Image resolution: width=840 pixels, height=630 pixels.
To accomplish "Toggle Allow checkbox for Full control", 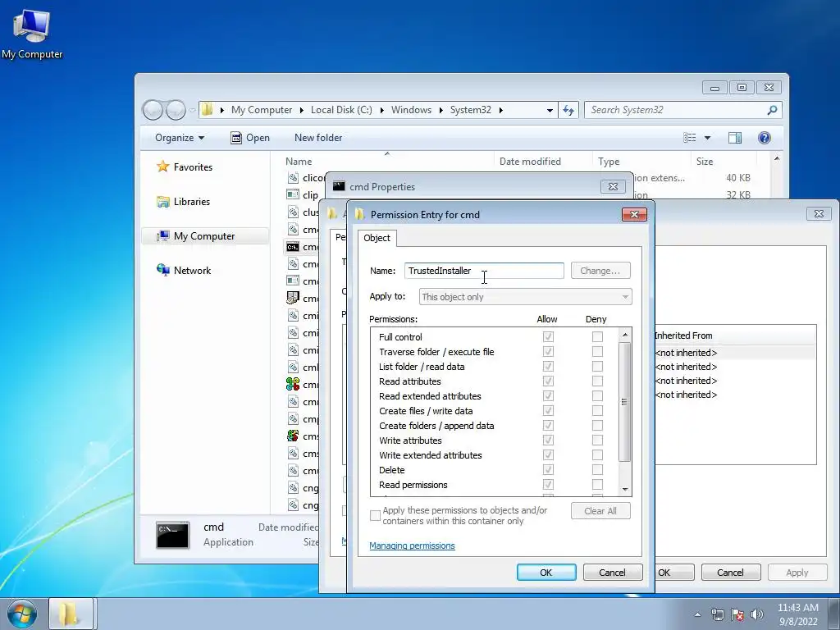I will coord(547,337).
